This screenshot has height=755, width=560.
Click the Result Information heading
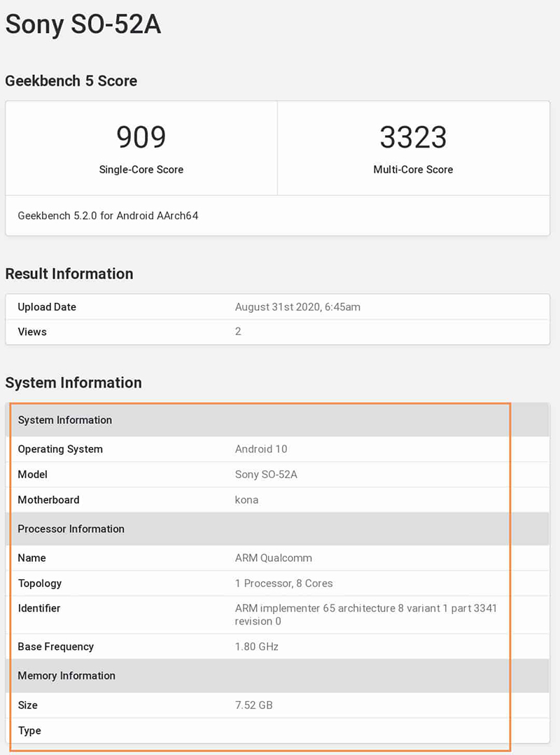point(69,274)
